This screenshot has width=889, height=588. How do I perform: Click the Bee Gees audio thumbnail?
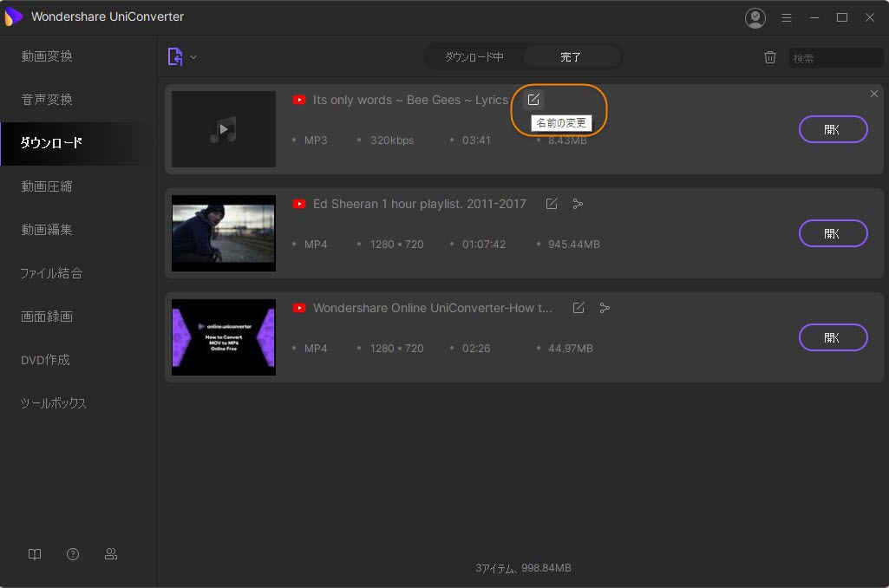click(x=224, y=129)
